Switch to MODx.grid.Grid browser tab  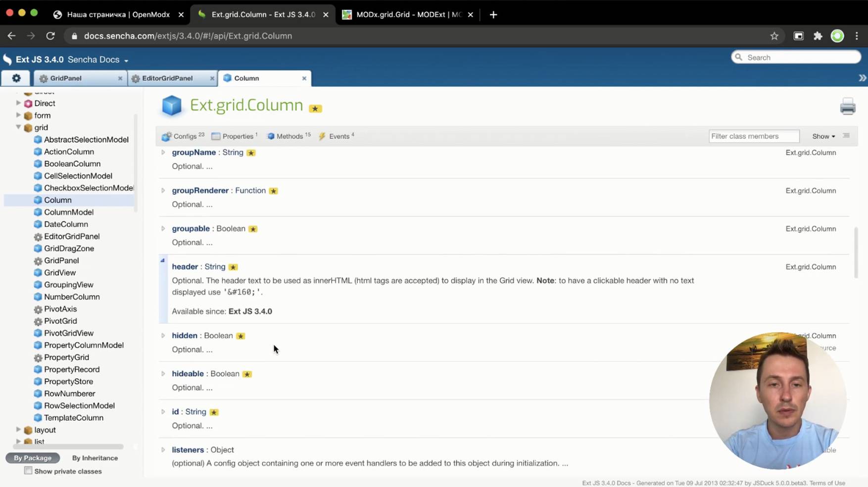pyautogui.click(x=409, y=15)
